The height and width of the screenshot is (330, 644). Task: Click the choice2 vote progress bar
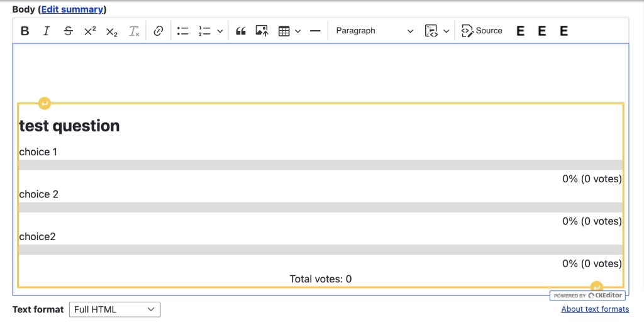point(320,250)
